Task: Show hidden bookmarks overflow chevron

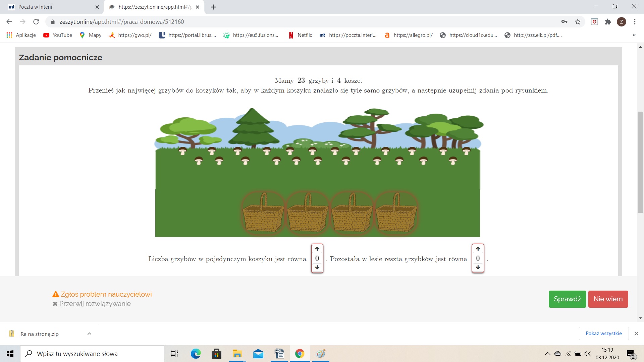Action: tap(634, 35)
